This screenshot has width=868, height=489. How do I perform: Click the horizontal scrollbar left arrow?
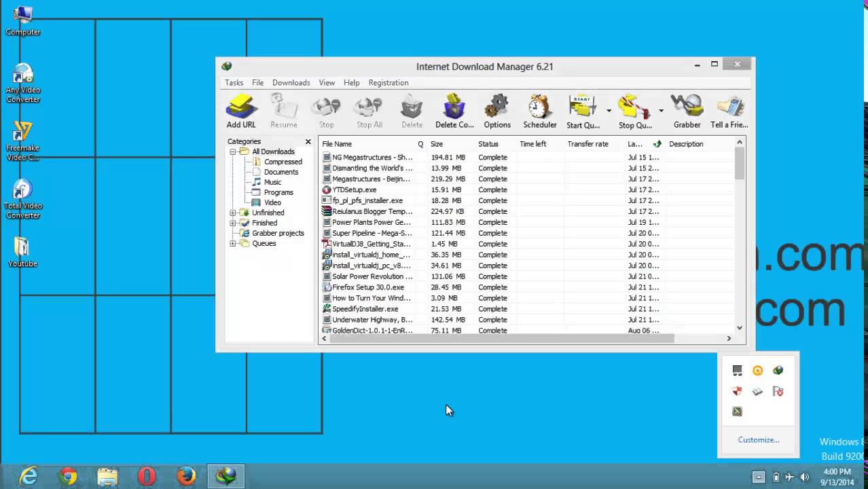coord(325,338)
